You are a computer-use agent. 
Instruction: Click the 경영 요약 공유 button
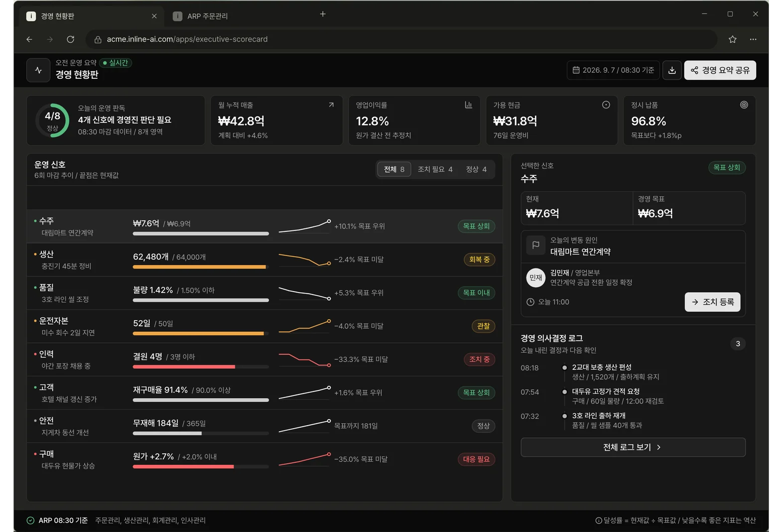click(720, 70)
